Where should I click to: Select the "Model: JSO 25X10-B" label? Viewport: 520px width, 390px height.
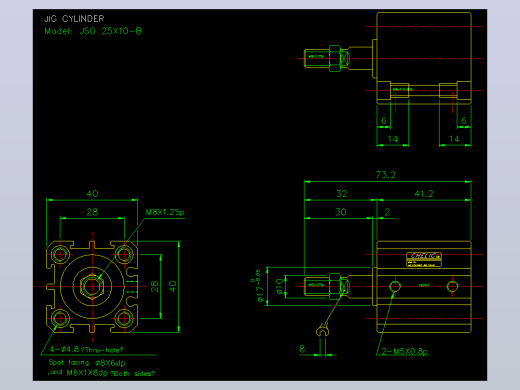[x=93, y=31]
